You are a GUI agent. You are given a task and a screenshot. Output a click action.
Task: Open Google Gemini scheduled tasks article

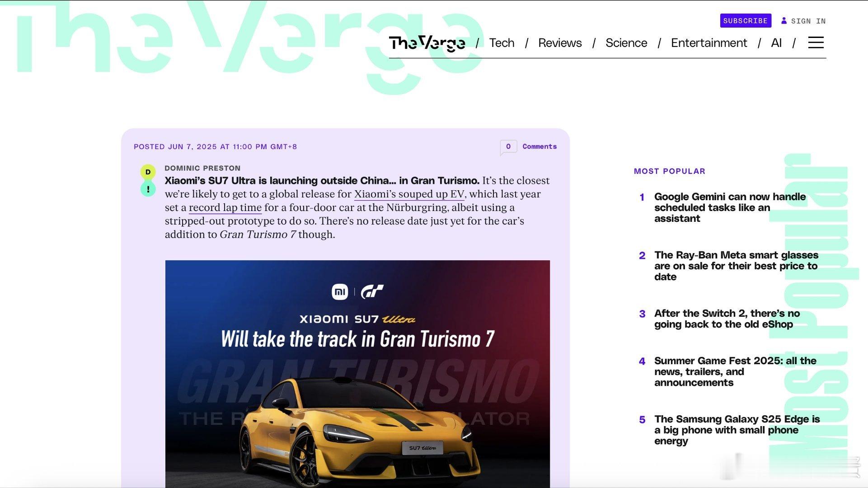click(x=730, y=207)
